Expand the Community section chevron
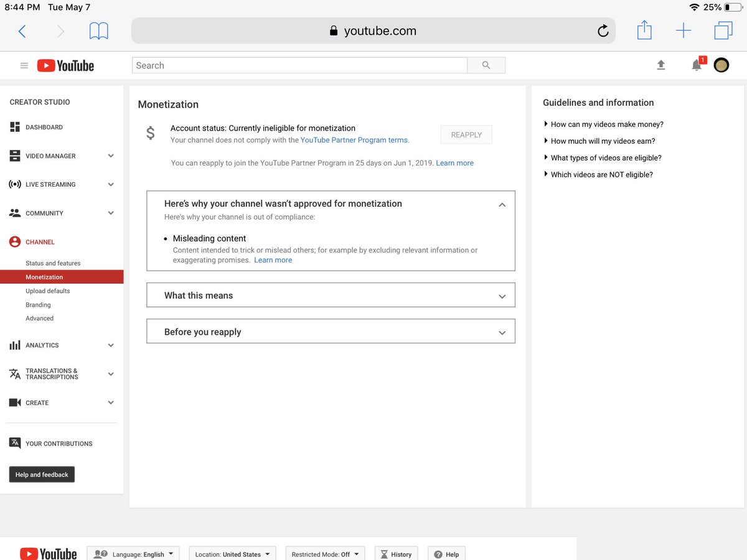Screen dimensions: 747x560 (x=111, y=213)
